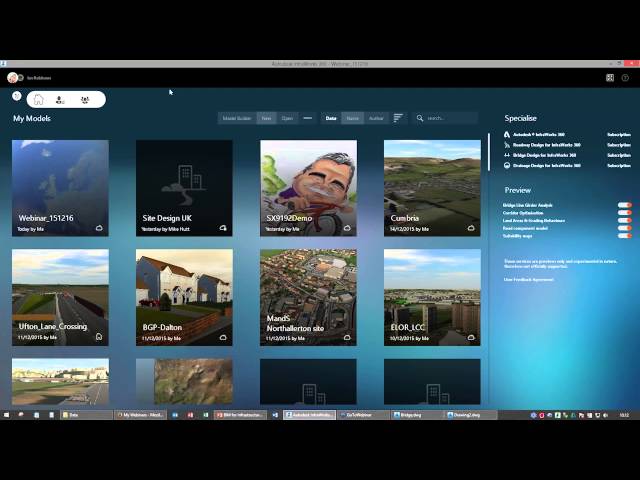Toggle the sort order lines icon
The height and width of the screenshot is (480, 640).
398,118
